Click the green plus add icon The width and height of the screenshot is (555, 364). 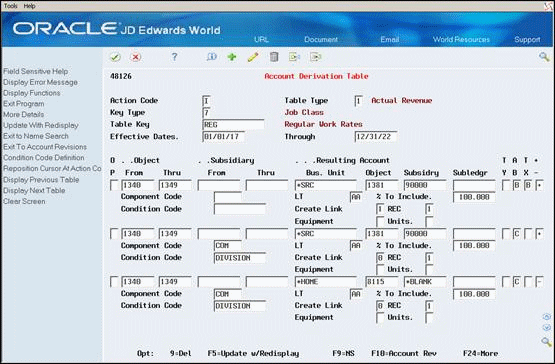[232, 57]
